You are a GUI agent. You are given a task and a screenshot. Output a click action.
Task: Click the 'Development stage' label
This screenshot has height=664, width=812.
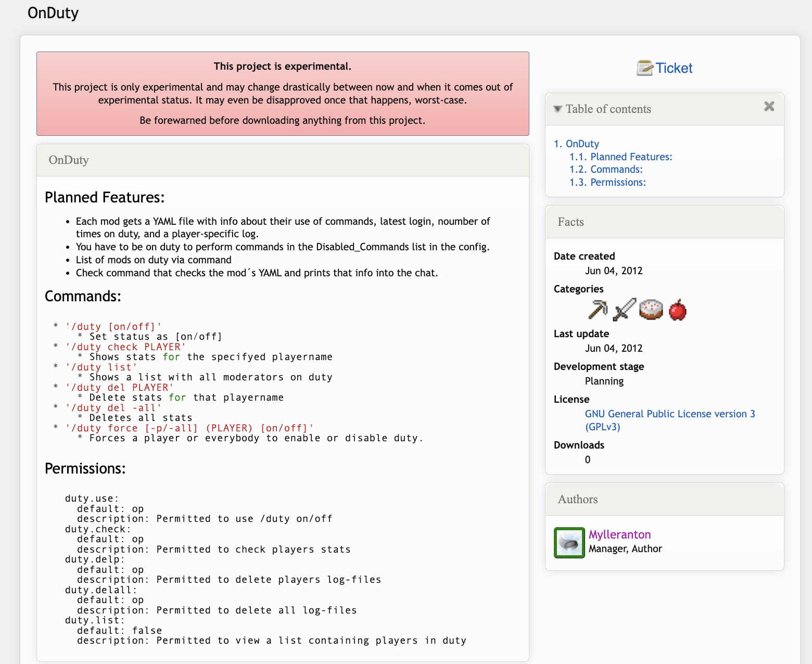(599, 366)
